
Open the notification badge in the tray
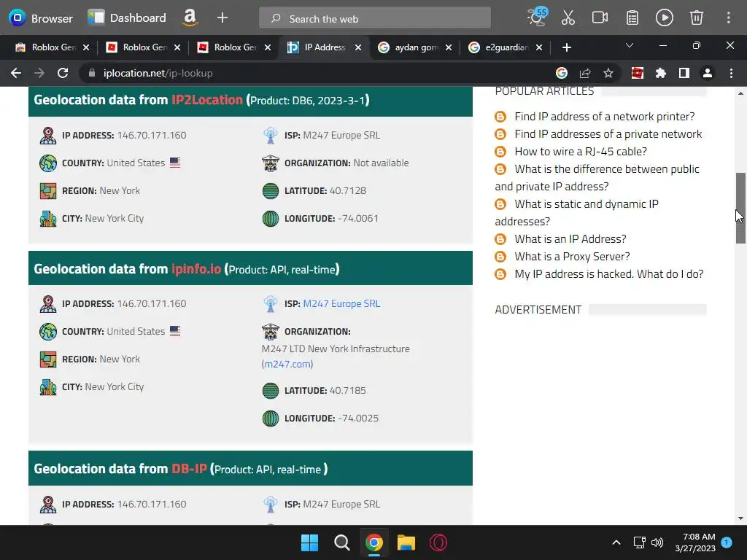click(727, 542)
